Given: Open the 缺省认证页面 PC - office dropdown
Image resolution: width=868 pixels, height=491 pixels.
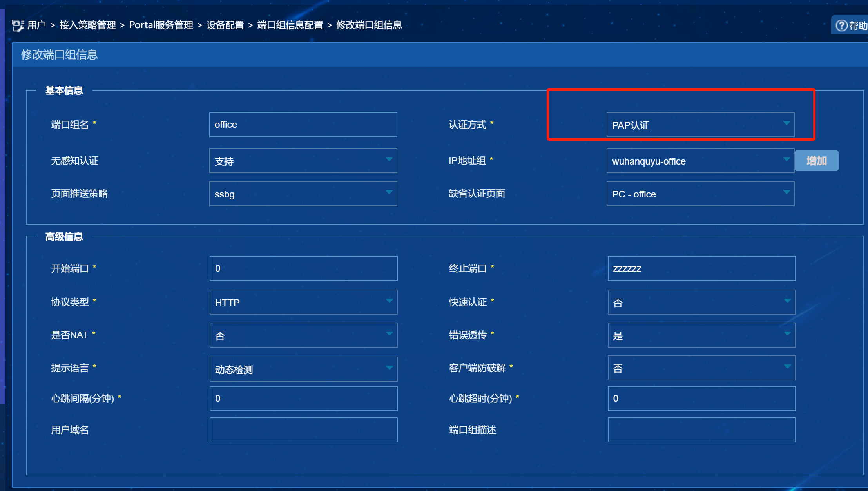Looking at the screenshot, I should click(x=700, y=194).
